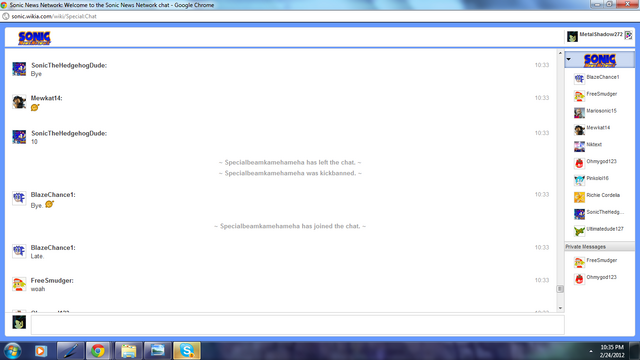Open private message with FreeSmudger name
This screenshot has width=640, height=360.
tap(602, 260)
